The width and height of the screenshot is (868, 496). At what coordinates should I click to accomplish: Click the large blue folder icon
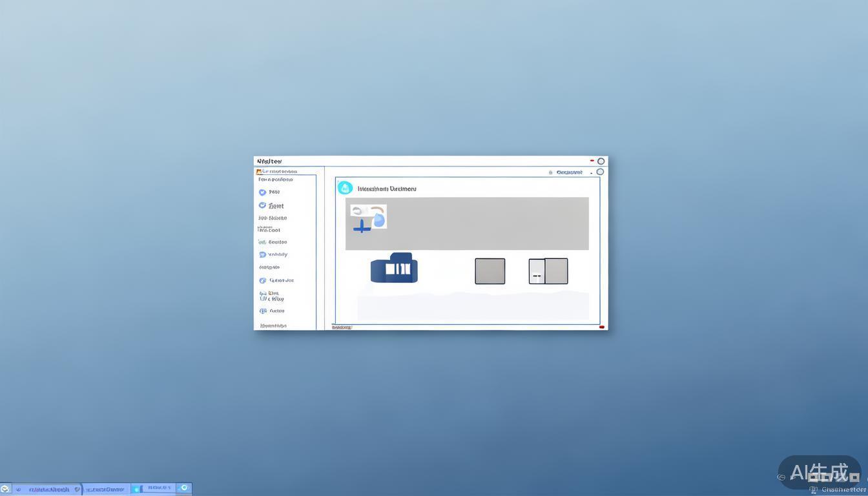coord(394,269)
